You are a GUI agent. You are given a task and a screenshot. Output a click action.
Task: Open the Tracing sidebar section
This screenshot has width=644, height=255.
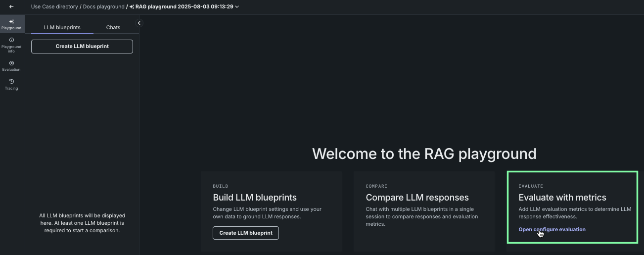(x=11, y=84)
